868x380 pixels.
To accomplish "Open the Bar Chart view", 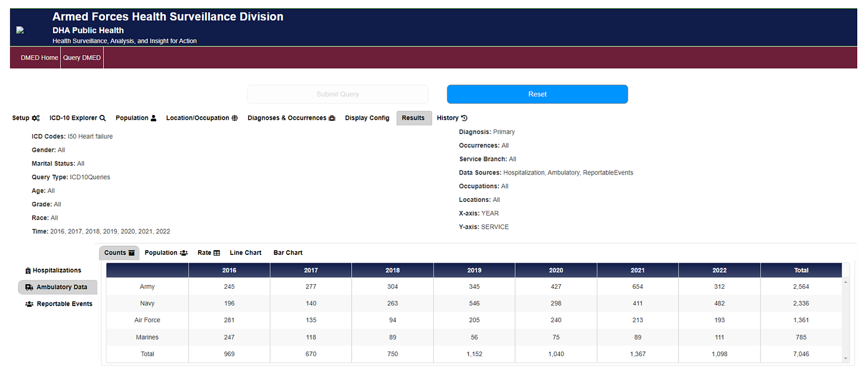I will pos(288,253).
